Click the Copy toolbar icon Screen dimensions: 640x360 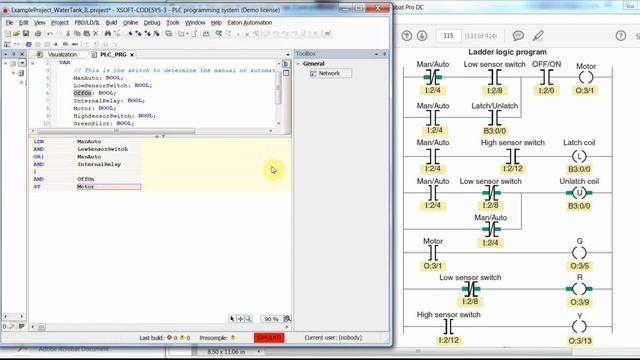pos(77,33)
